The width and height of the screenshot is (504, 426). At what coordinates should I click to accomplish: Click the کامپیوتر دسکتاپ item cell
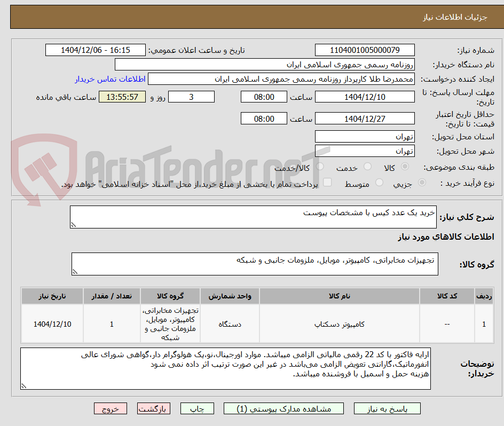[x=340, y=324]
